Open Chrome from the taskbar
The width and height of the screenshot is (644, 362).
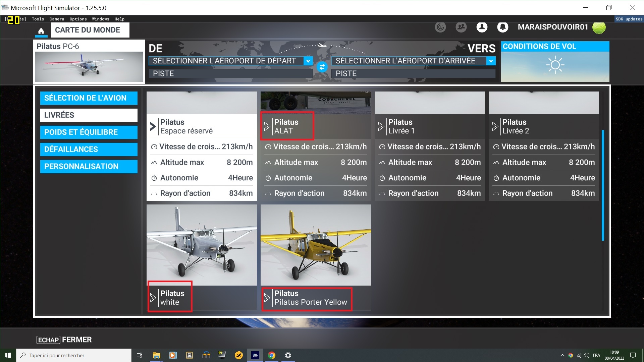point(272,355)
